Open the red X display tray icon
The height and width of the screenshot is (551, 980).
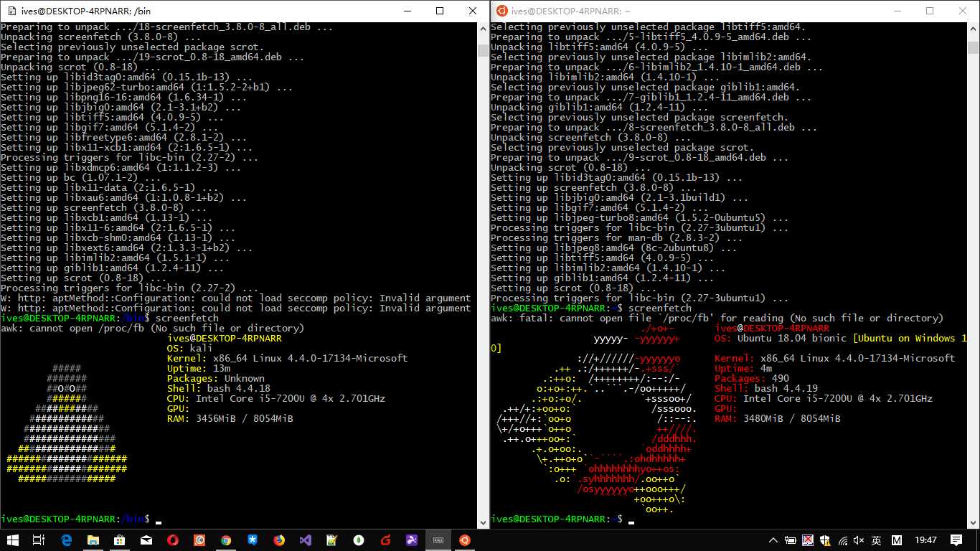point(808,540)
